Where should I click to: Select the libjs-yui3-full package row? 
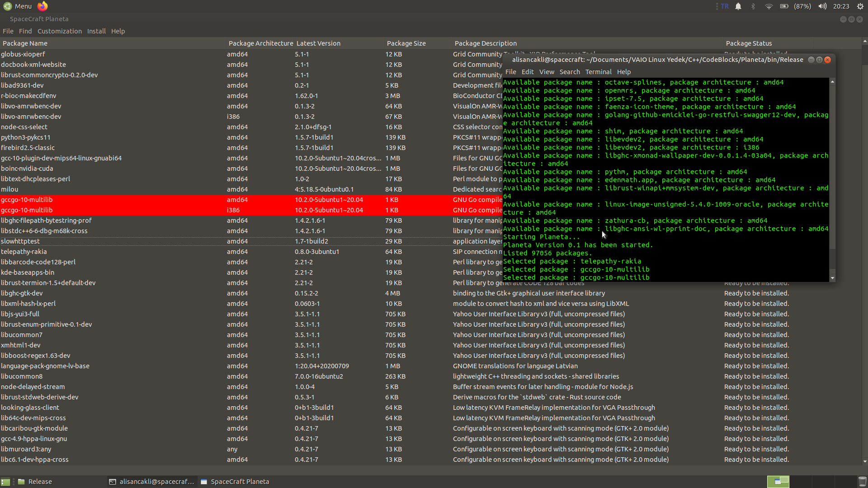point(430,314)
